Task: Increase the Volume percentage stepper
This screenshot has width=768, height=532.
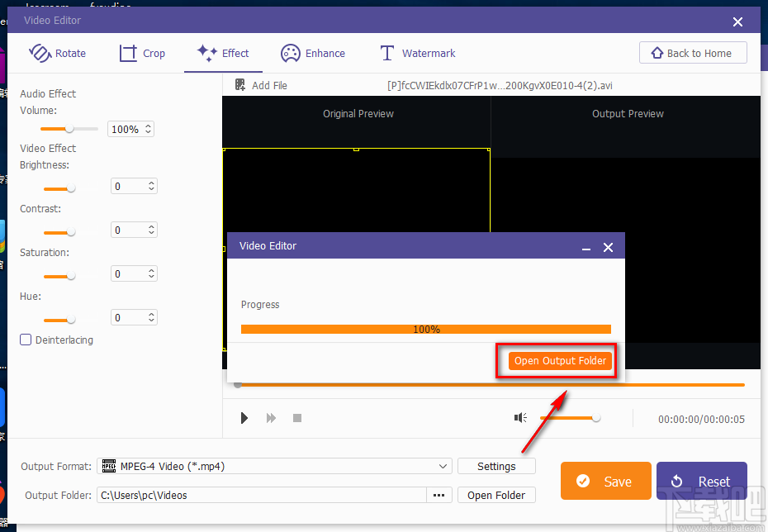Action: point(148,126)
